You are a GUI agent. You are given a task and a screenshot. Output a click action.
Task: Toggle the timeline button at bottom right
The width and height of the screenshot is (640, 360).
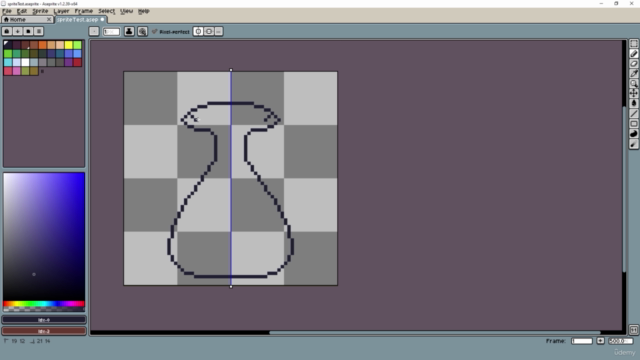[633, 330]
